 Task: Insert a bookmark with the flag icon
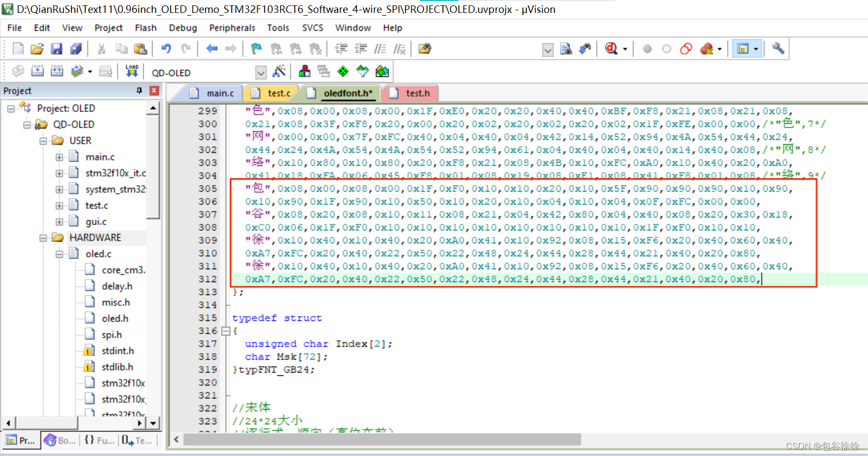pyautogui.click(x=256, y=49)
